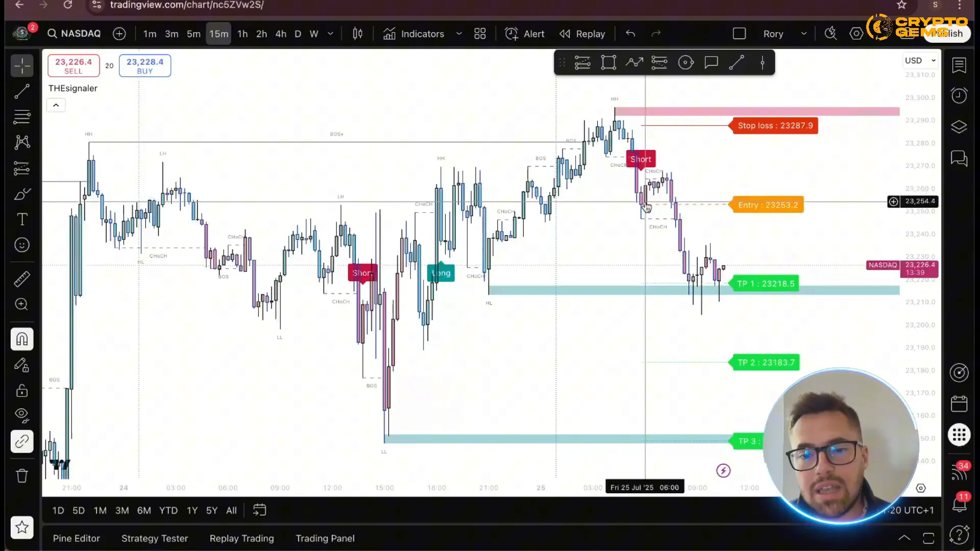Viewport: 980px width, 551px height.
Task: Open the economic calendar panel
Action: coord(959,404)
